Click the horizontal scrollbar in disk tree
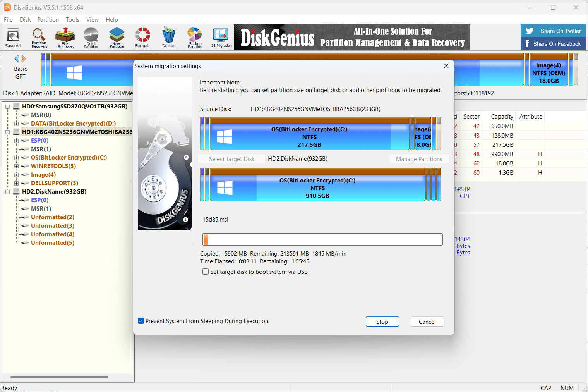This screenshot has width=588, height=392. [x=59, y=377]
